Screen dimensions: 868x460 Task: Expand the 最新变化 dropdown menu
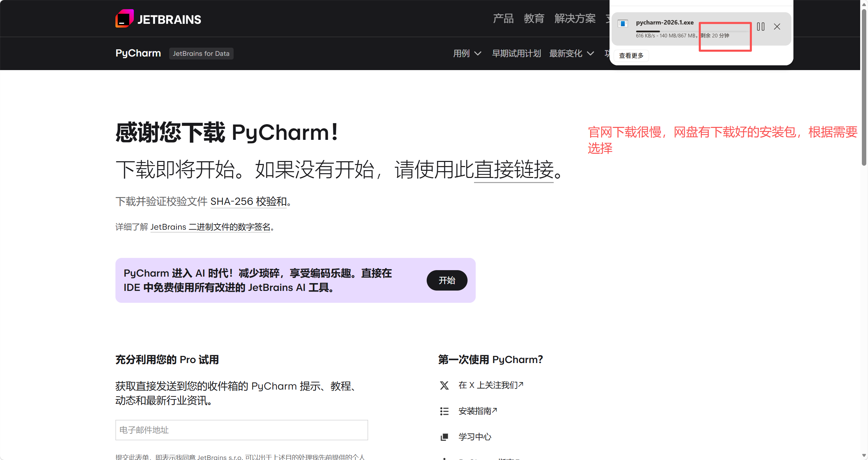pos(571,53)
